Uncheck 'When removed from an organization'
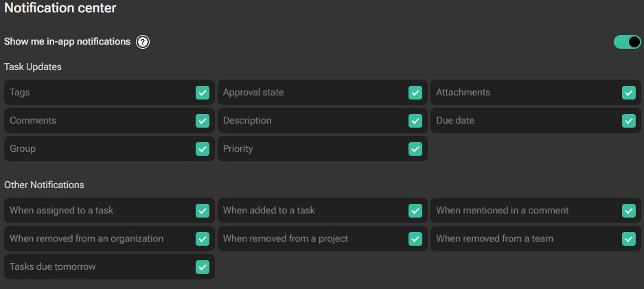This screenshot has width=644, height=289. [203, 239]
